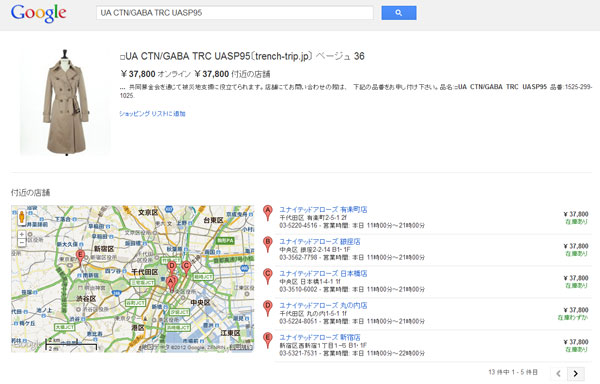Select map marker C on the map
The width and height of the screenshot is (600, 384).
[186, 268]
